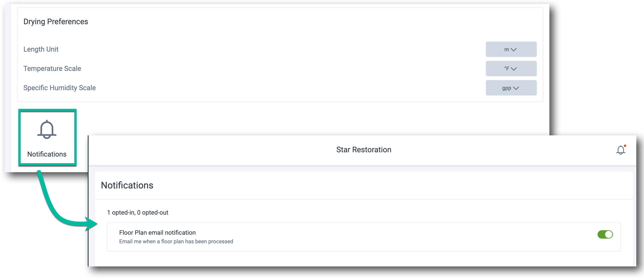Image resolution: width=644 pixels, height=278 pixels.
Task: Change Temperature Scale using the °F dropdown
Action: pos(511,68)
